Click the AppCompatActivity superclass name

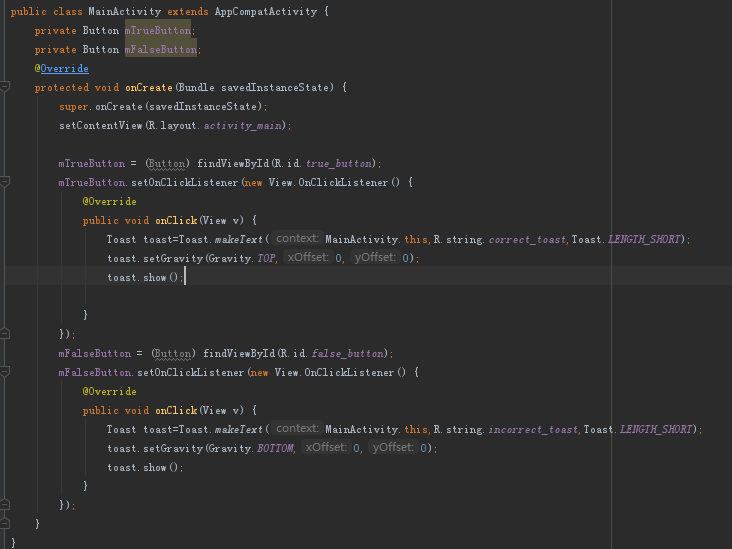coord(266,12)
